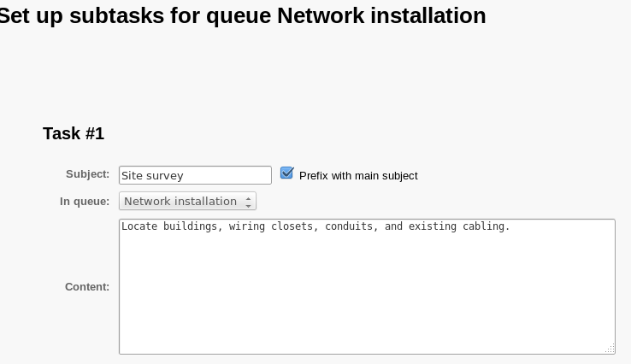Image resolution: width=631 pixels, height=364 pixels.
Task: Click the word 'conduits' in Content text
Action: coord(349,226)
